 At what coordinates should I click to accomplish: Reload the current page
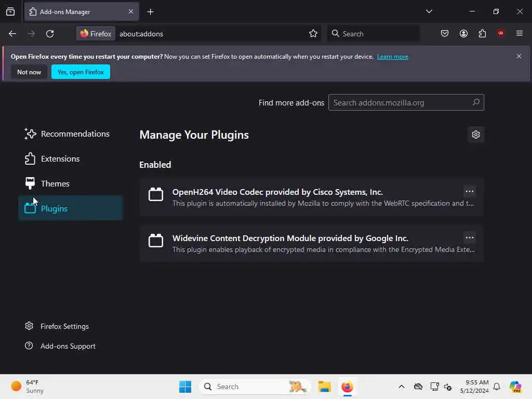[50, 34]
